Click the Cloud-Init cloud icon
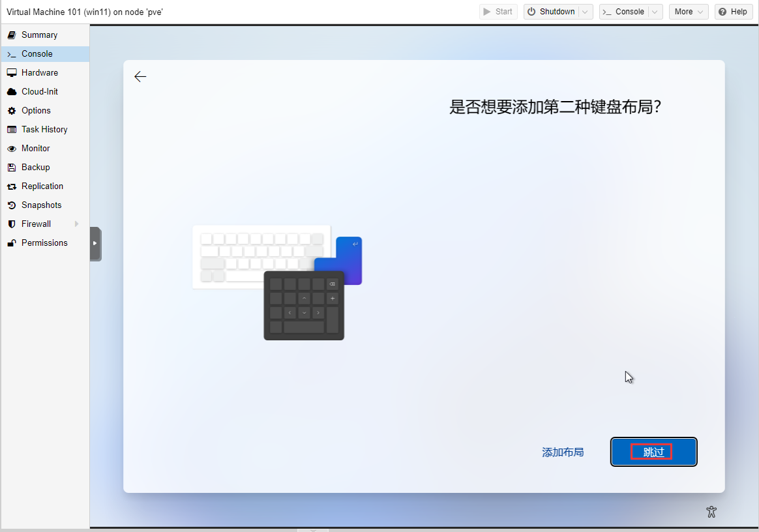The height and width of the screenshot is (532, 759). [12, 92]
